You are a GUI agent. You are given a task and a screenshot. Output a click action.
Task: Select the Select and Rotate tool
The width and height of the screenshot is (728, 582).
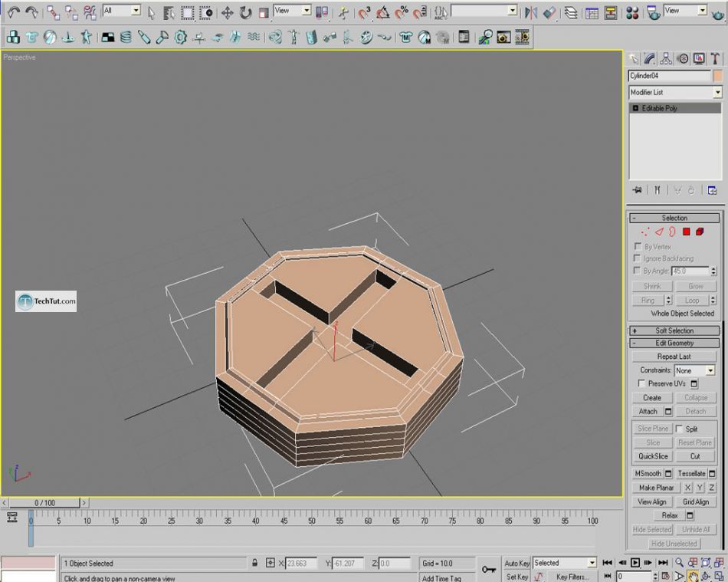pyautogui.click(x=245, y=13)
